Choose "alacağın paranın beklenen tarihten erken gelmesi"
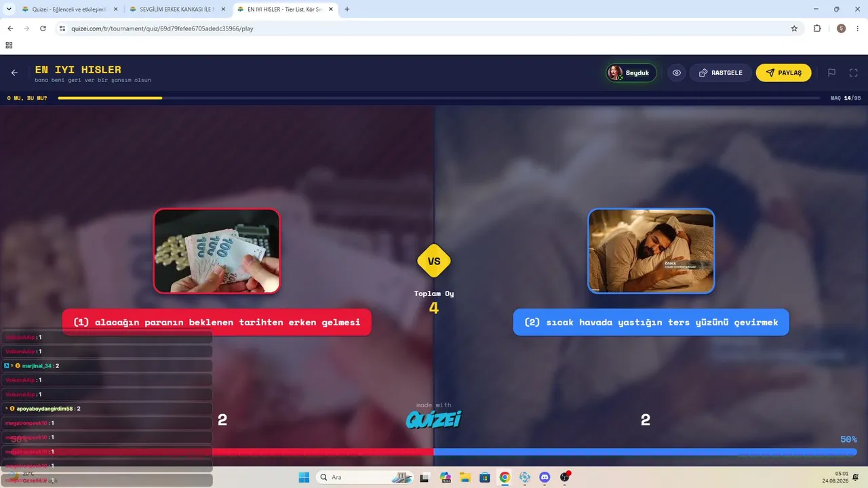Image resolution: width=868 pixels, height=488 pixels. point(217,322)
